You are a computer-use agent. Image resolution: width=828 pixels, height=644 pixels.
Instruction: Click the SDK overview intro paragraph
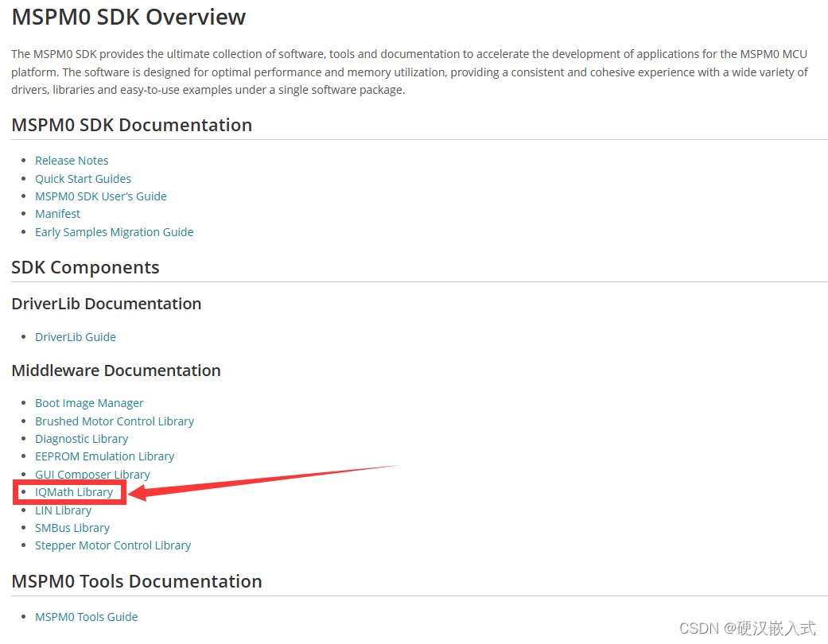[410, 72]
